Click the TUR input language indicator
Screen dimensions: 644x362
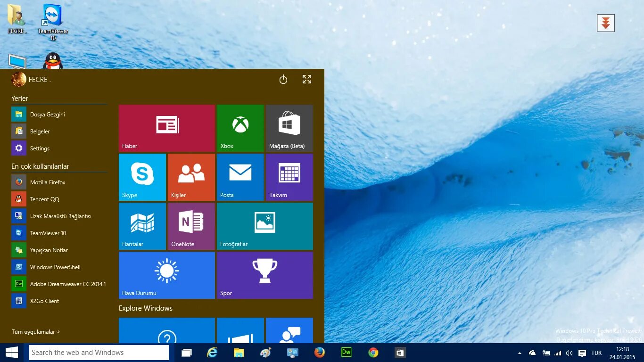point(596,353)
